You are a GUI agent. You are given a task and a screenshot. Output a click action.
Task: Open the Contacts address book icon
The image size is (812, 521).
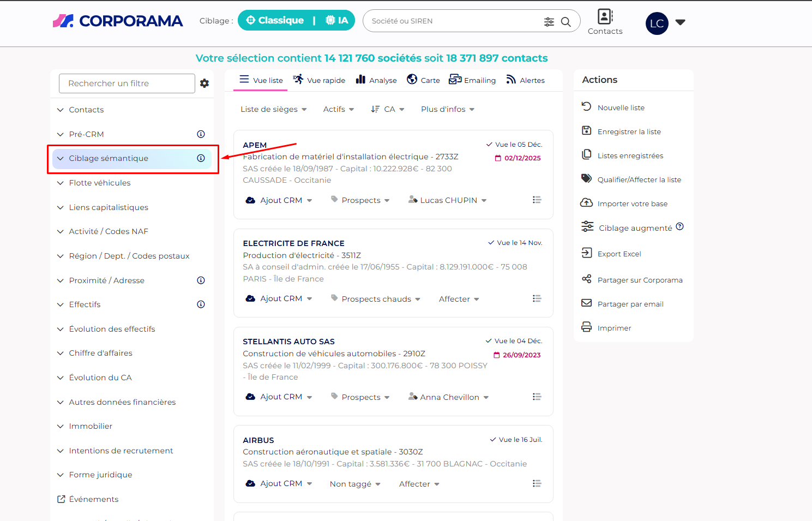pos(605,17)
